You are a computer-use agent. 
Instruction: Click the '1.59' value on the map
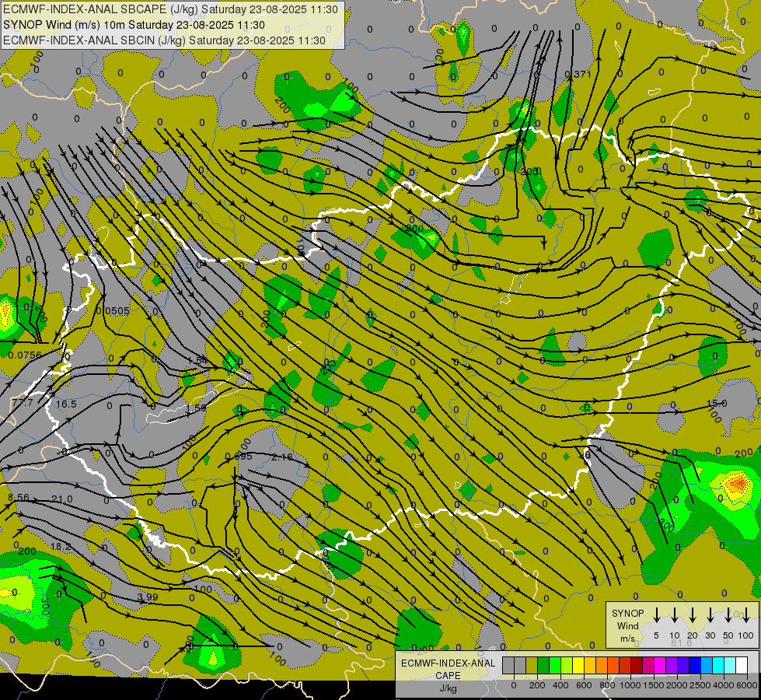tap(196, 408)
